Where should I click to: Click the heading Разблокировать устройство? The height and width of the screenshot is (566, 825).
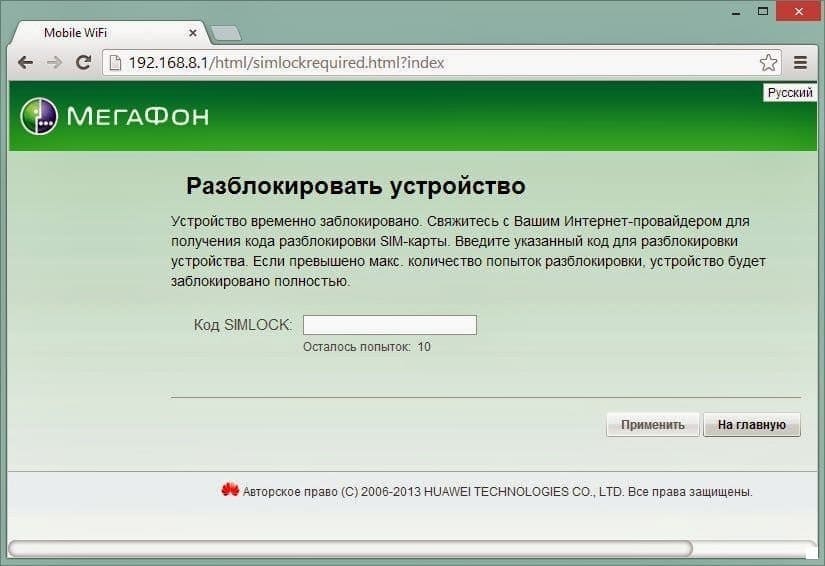[356, 186]
